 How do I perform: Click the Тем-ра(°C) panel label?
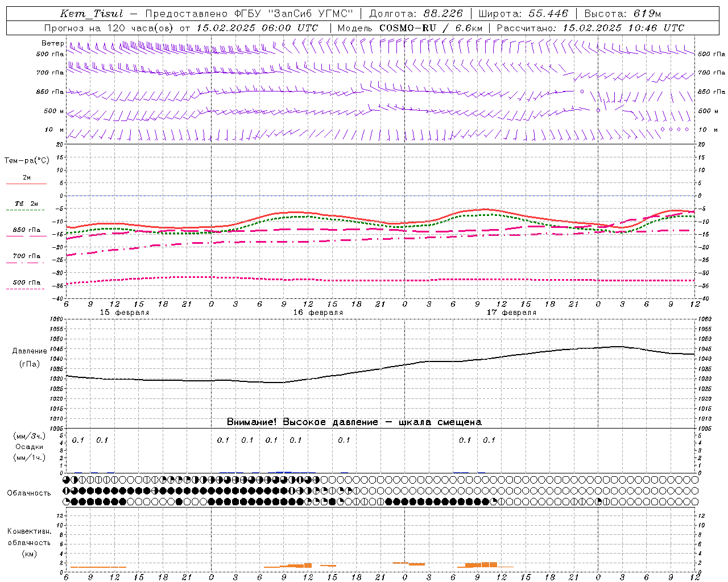[27, 160]
